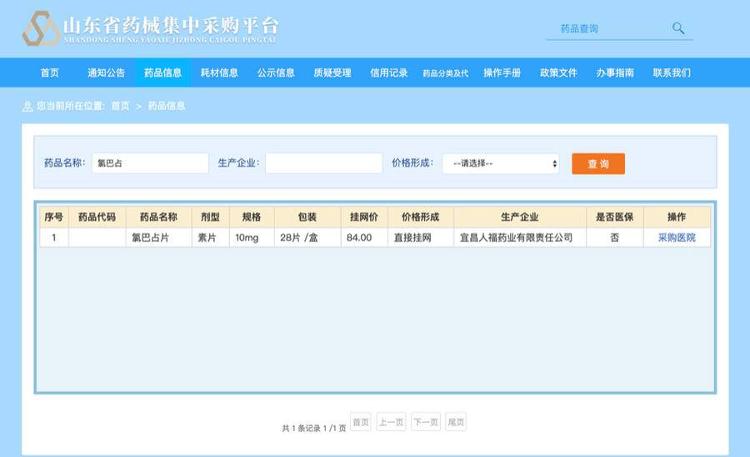Go to the 耗材信息 tab

pyautogui.click(x=220, y=73)
